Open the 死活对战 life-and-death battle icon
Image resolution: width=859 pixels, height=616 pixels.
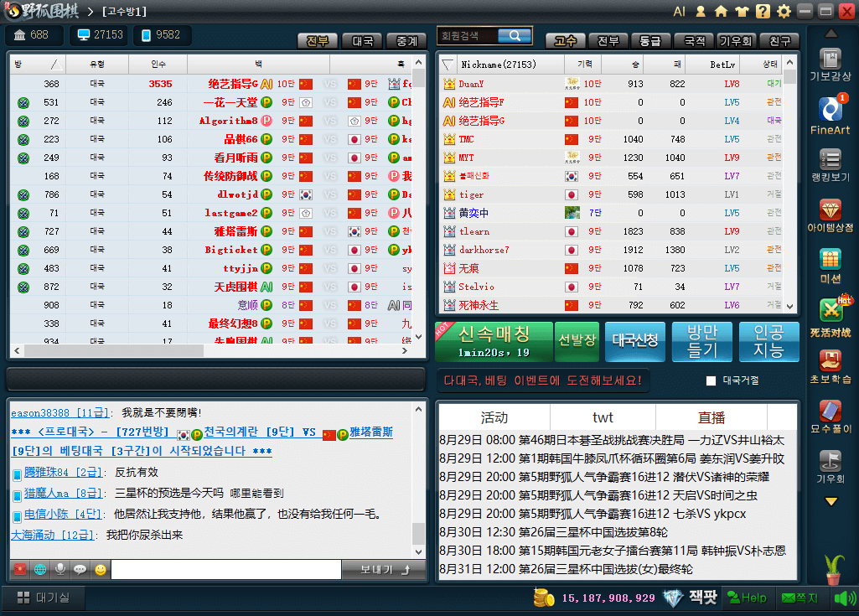tap(831, 317)
